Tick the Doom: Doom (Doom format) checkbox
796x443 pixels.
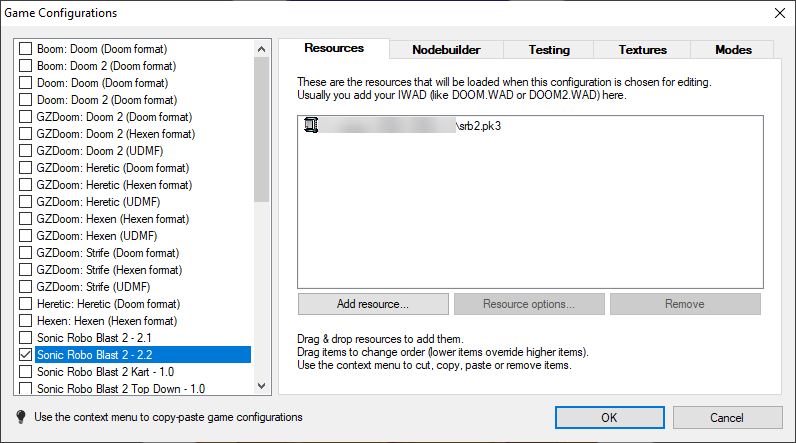tap(25, 83)
